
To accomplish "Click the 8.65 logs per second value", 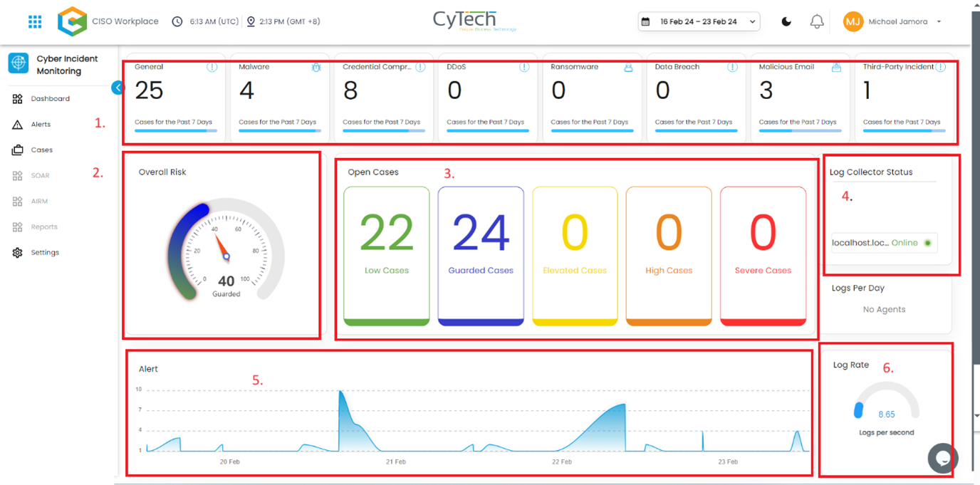I will click(887, 414).
